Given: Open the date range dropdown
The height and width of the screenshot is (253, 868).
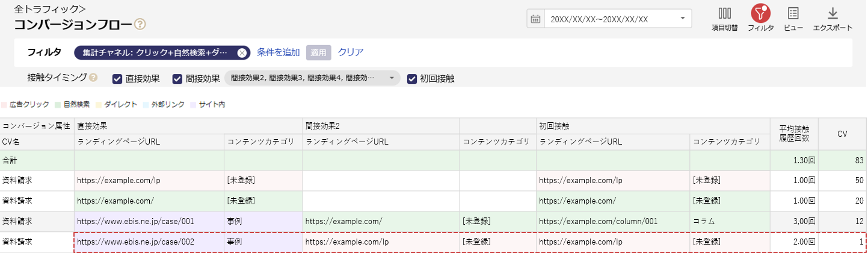Looking at the screenshot, I should point(618,19).
